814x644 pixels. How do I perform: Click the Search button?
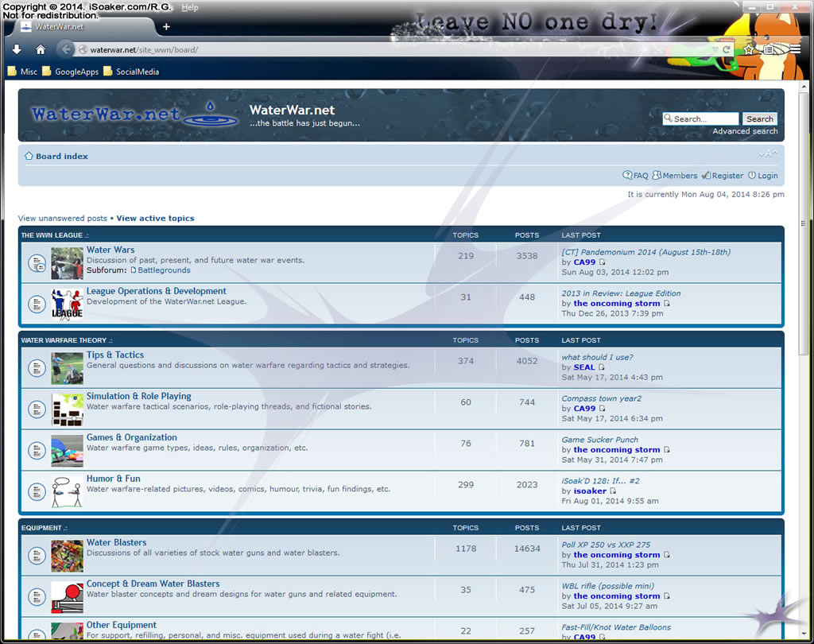click(x=759, y=119)
